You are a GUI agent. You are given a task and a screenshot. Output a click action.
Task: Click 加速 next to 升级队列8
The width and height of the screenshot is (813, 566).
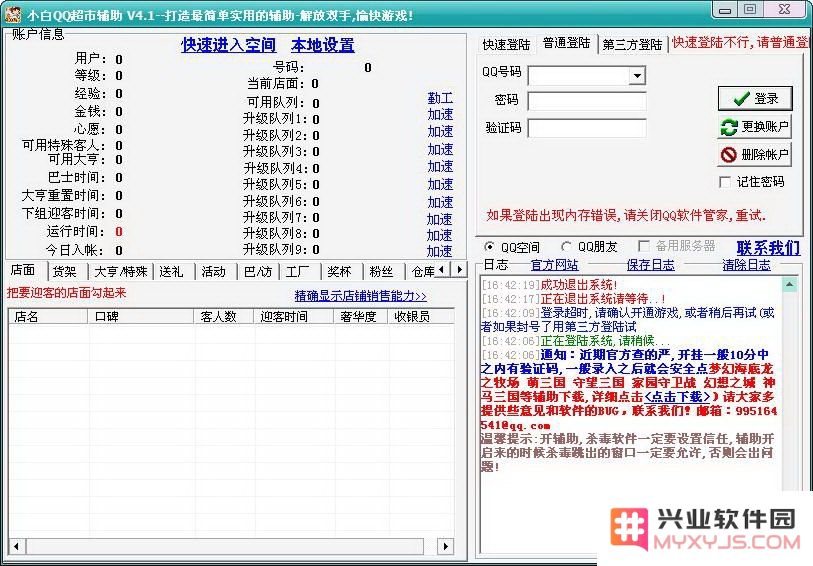440,235
